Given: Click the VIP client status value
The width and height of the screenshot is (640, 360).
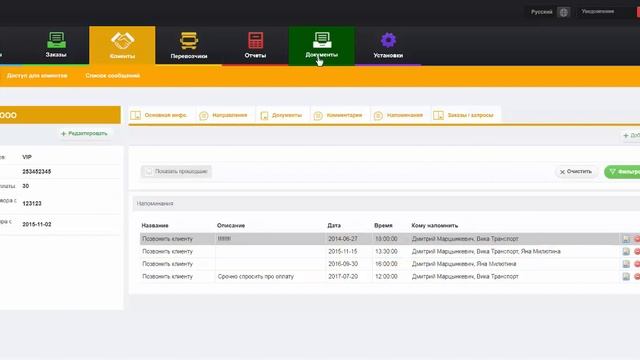Looking at the screenshot, I should tap(27, 157).
